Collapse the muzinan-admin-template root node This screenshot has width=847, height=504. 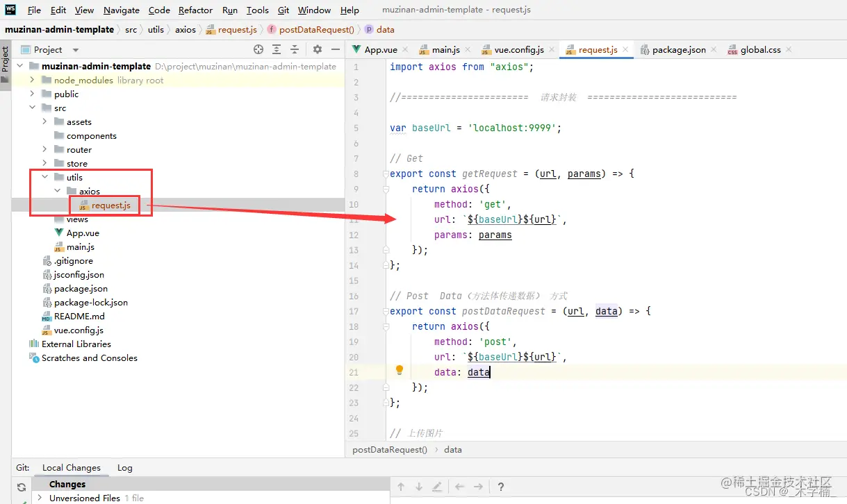pyautogui.click(x=19, y=66)
